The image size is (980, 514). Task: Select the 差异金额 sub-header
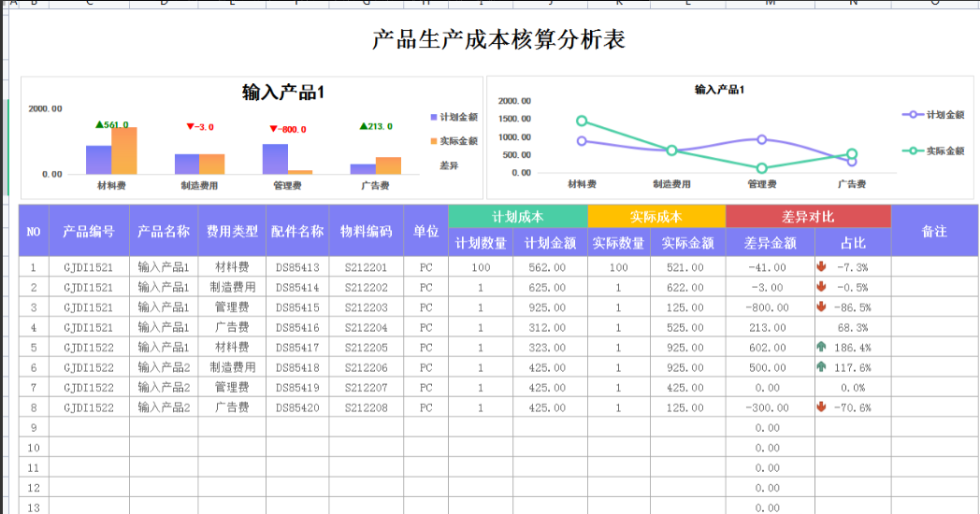770,242
